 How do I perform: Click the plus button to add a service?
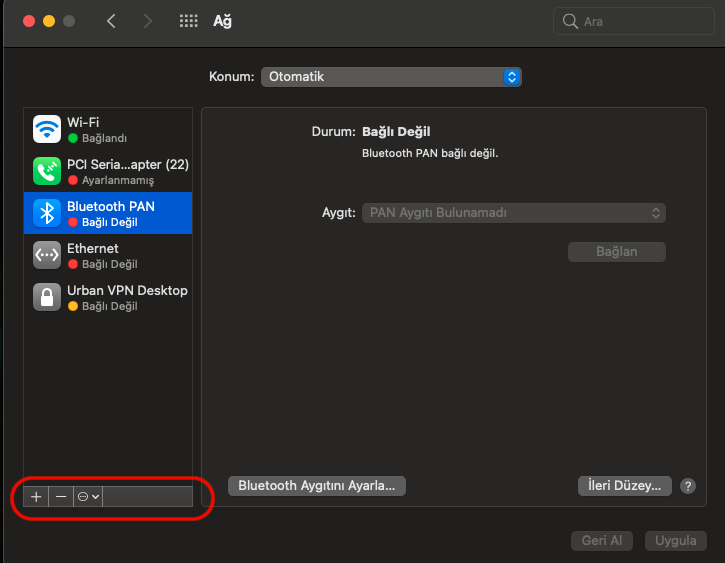coord(36,497)
